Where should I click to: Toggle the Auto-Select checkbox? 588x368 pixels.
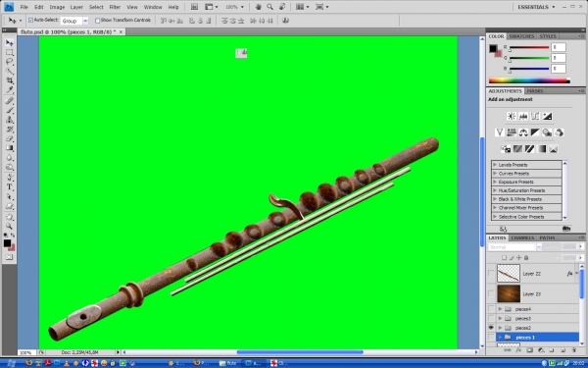tap(30, 21)
